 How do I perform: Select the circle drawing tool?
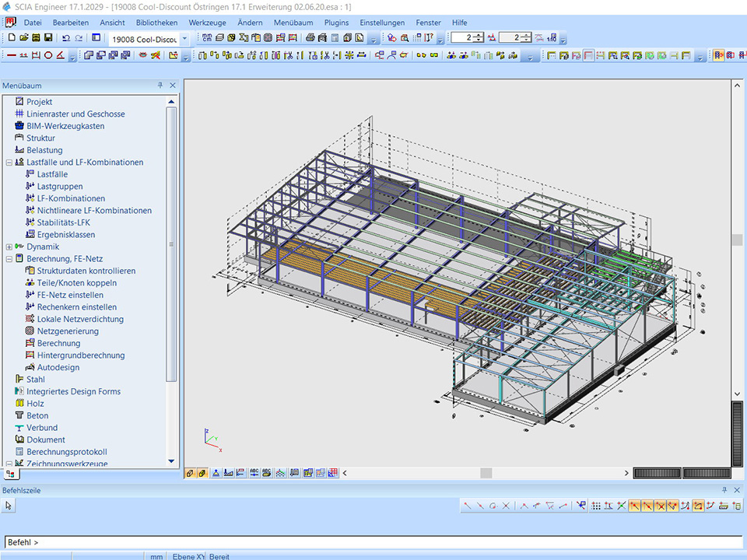click(x=48, y=55)
